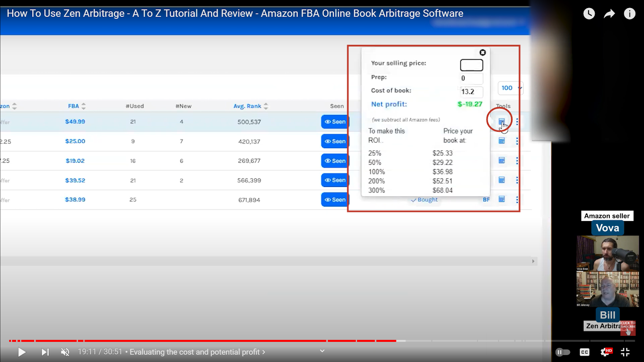The width and height of the screenshot is (644, 362).
Task: Click the subscribe watermark button
Action: [x=628, y=328]
